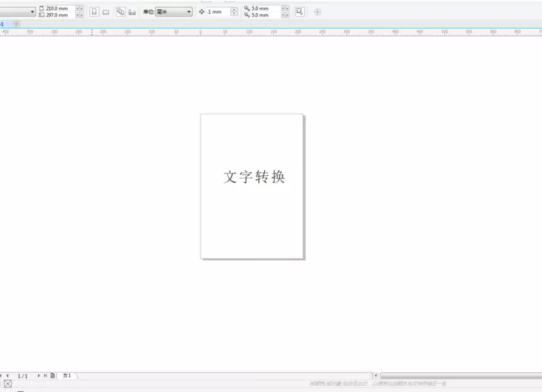This screenshot has width=542, height=392.
Task: Add a new document tab with plus
Action: pyautogui.click(x=16, y=24)
